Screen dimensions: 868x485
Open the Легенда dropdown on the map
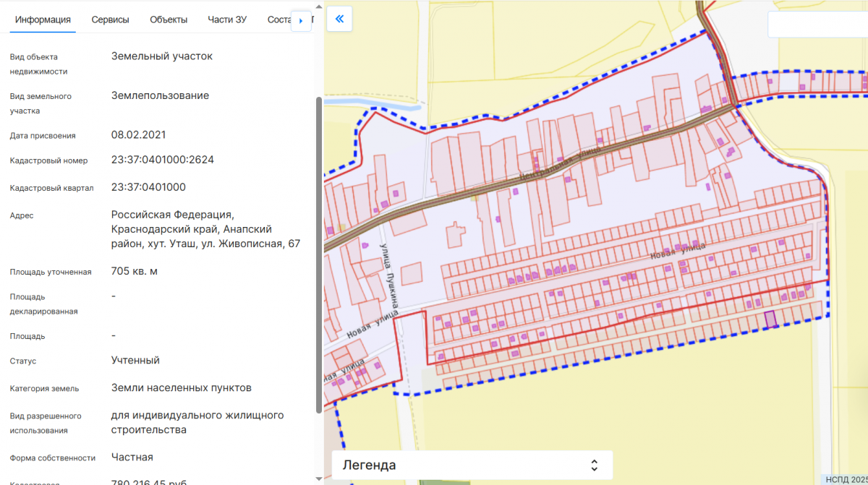point(471,465)
